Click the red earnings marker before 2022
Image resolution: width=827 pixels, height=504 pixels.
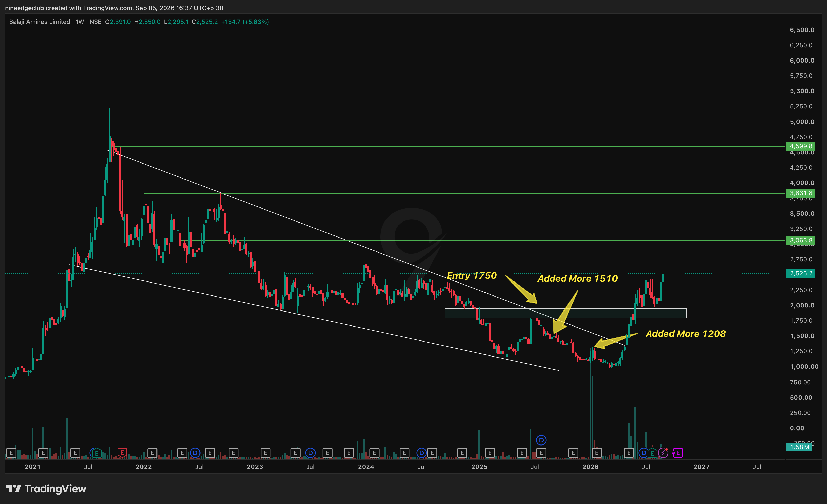pos(122,453)
